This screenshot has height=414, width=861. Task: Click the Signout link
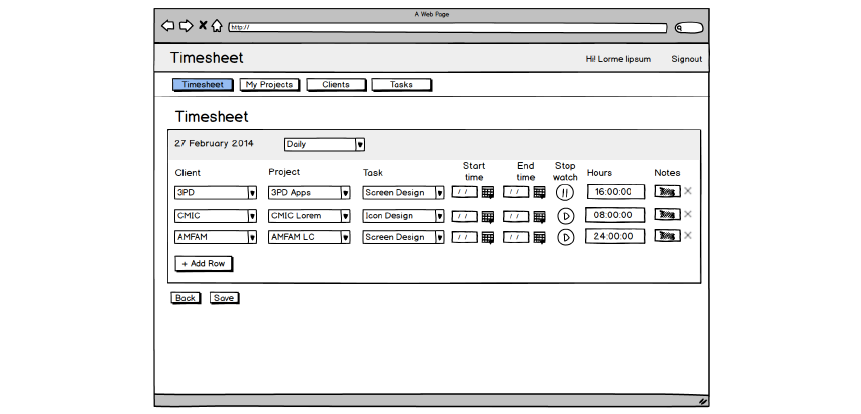(686, 59)
